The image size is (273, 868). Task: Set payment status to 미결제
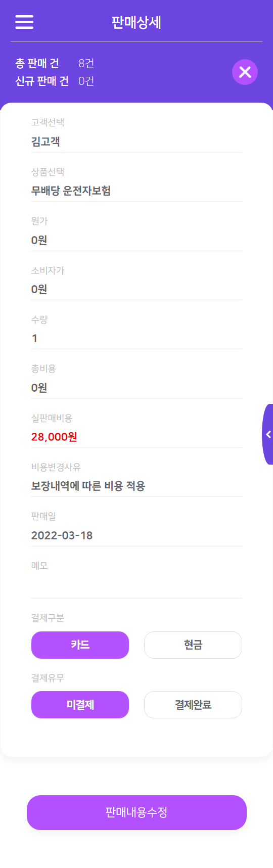[80, 705]
